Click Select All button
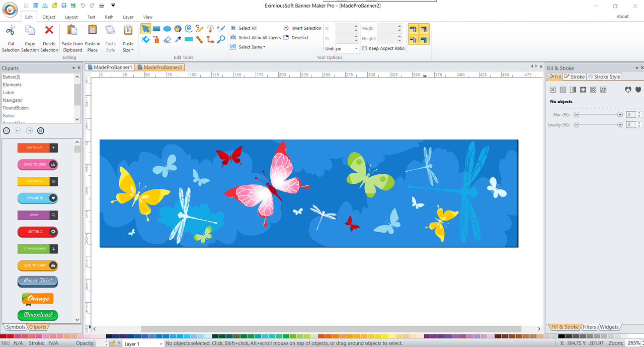This screenshot has height=347, width=644. (244, 28)
